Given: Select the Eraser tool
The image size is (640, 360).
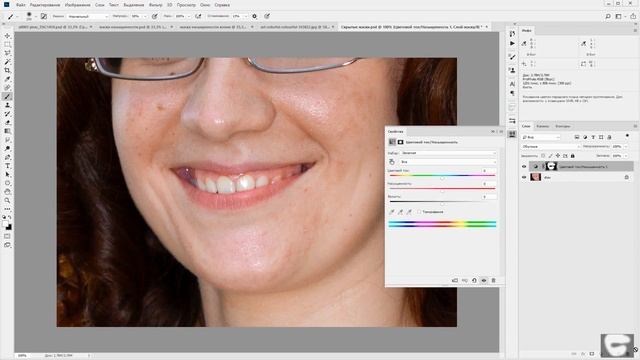Looking at the screenshot, I should coord(7,122).
